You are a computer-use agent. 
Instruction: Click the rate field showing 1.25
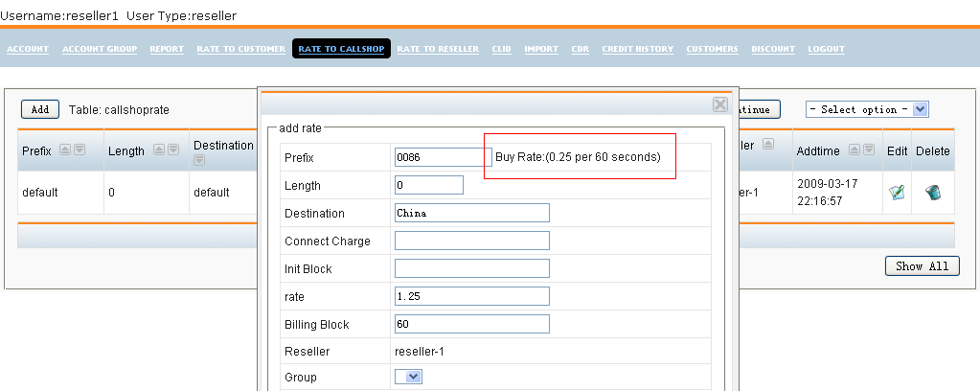pyautogui.click(x=472, y=296)
